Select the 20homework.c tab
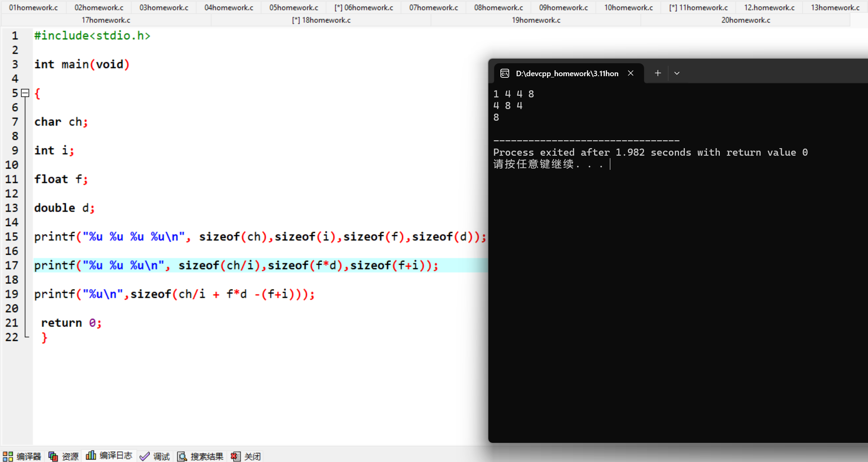The width and height of the screenshot is (868, 462). 745,20
